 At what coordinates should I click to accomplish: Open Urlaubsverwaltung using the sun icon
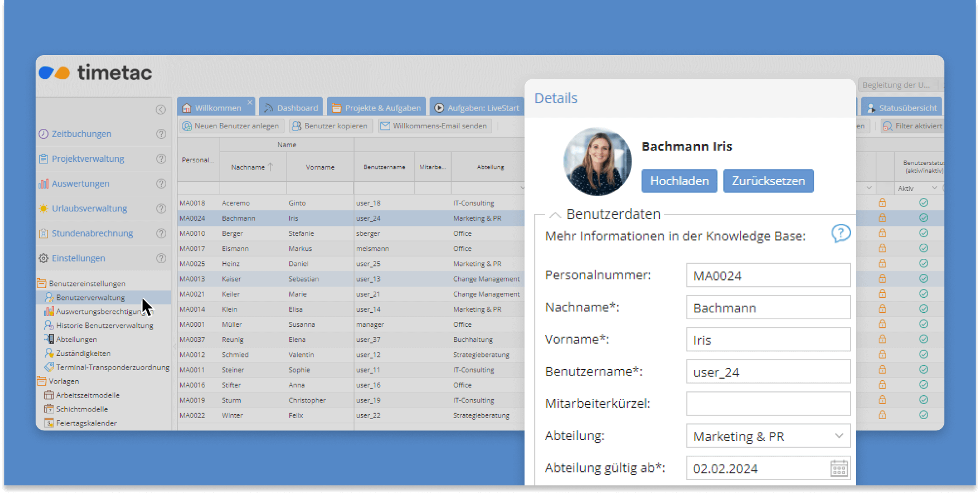pos(43,208)
